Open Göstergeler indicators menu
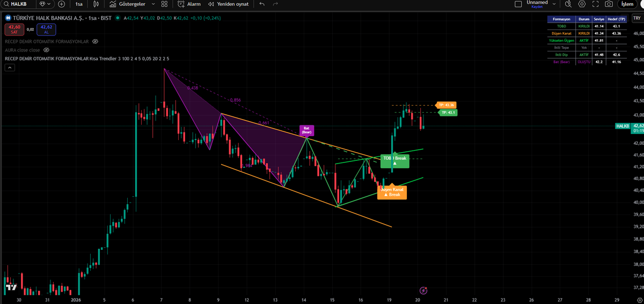The width and height of the screenshot is (644, 304). click(x=127, y=4)
